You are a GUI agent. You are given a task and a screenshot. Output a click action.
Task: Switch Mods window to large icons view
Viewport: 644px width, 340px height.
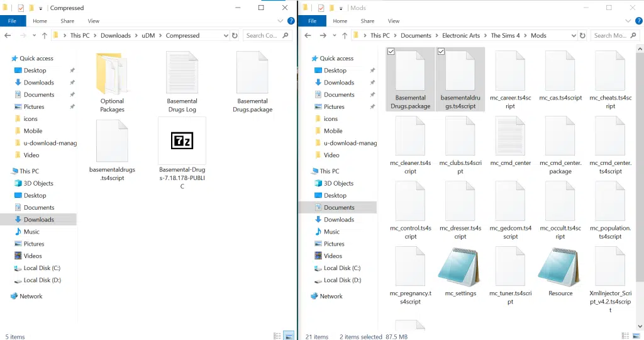(x=637, y=336)
